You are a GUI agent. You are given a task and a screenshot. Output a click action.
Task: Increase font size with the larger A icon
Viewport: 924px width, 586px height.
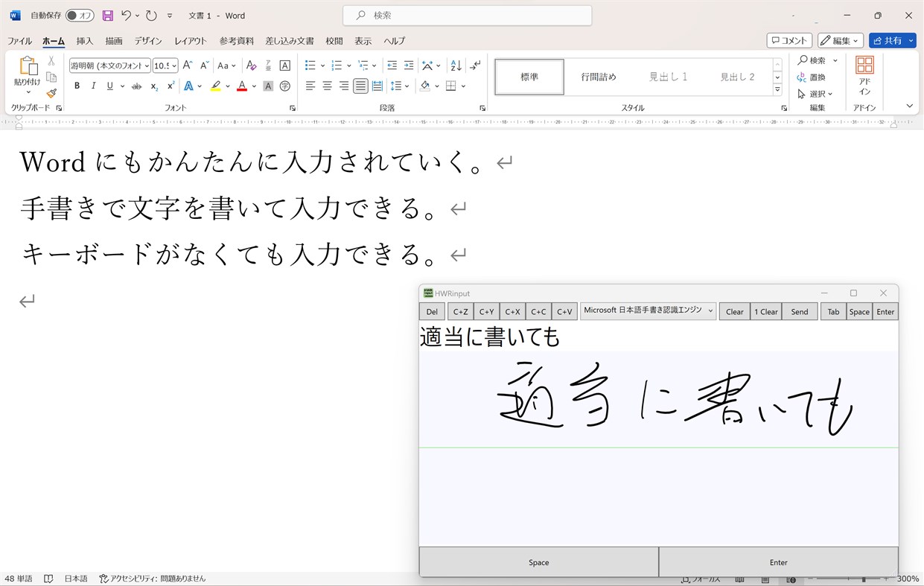pos(188,66)
